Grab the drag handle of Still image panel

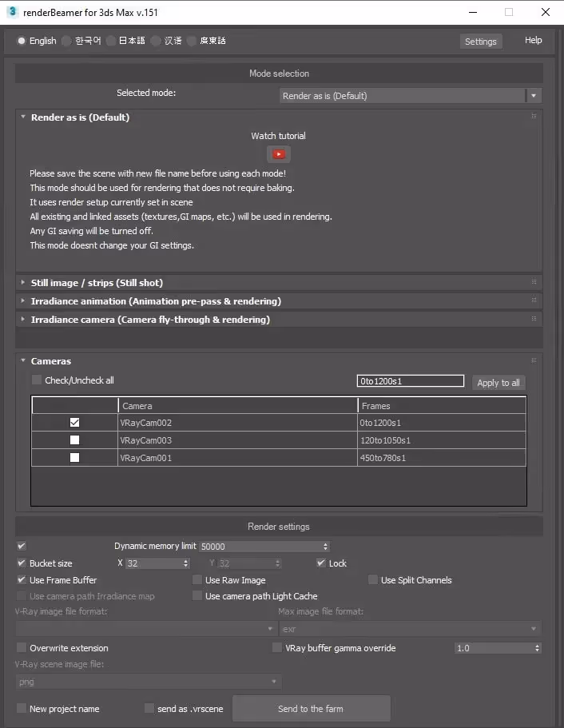(534, 282)
